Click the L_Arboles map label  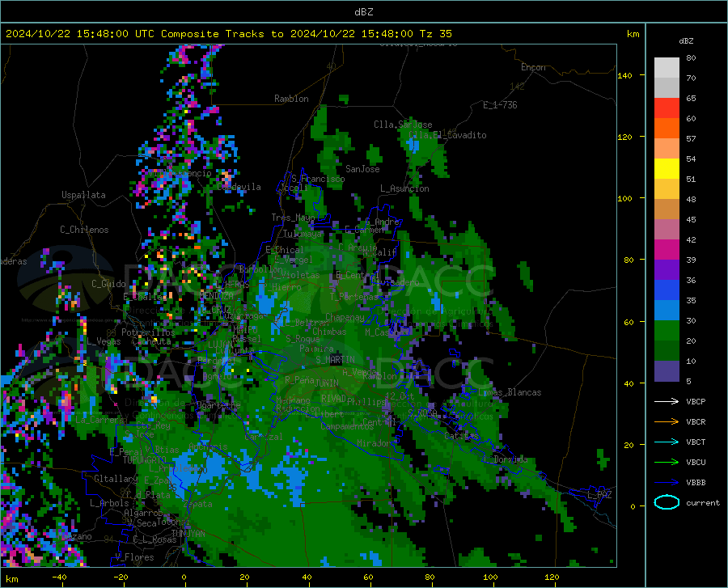coord(109,502)
